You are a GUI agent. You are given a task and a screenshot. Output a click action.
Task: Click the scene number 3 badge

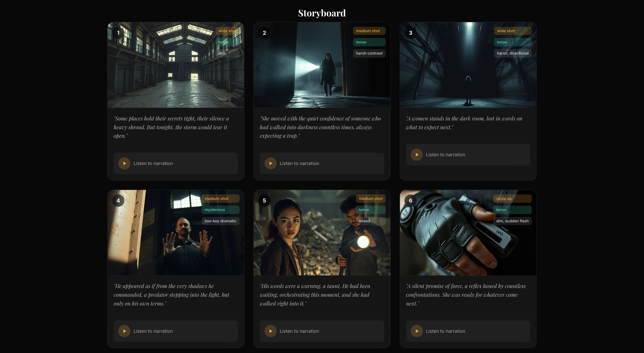point(411,33)
